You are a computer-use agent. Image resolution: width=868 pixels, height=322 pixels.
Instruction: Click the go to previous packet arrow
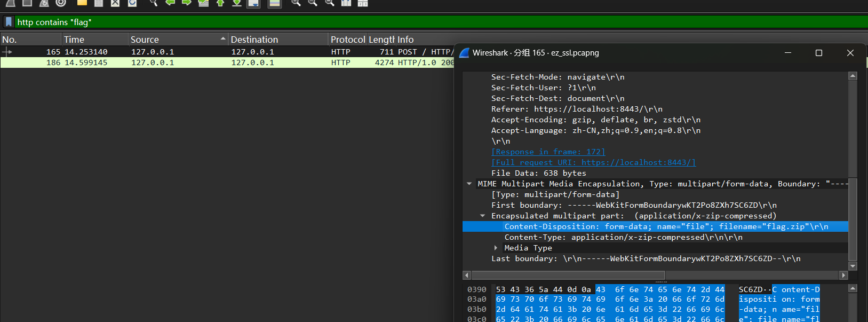pos(170,3)
